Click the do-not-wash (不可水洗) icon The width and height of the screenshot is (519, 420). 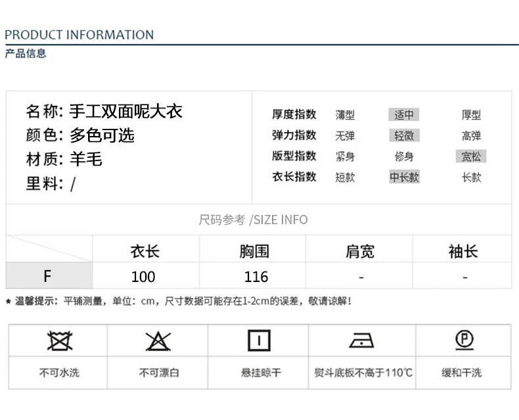click(x=60, y=341)
